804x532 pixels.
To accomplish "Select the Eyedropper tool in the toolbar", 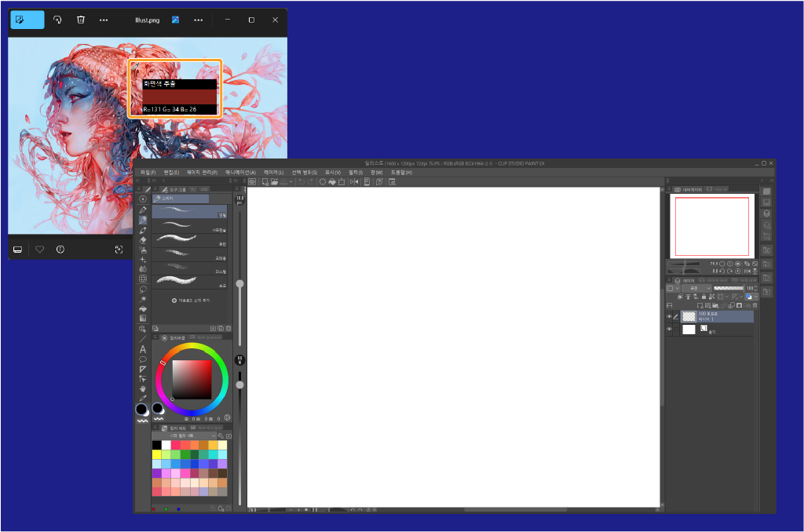I will [143, 399].
